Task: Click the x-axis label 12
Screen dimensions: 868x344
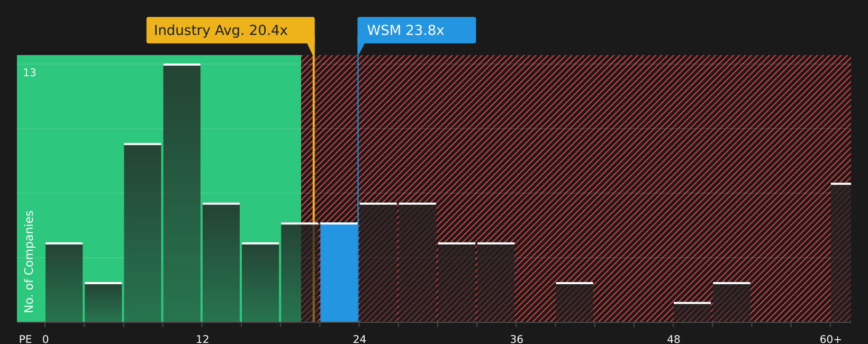Action: point(203,339)
